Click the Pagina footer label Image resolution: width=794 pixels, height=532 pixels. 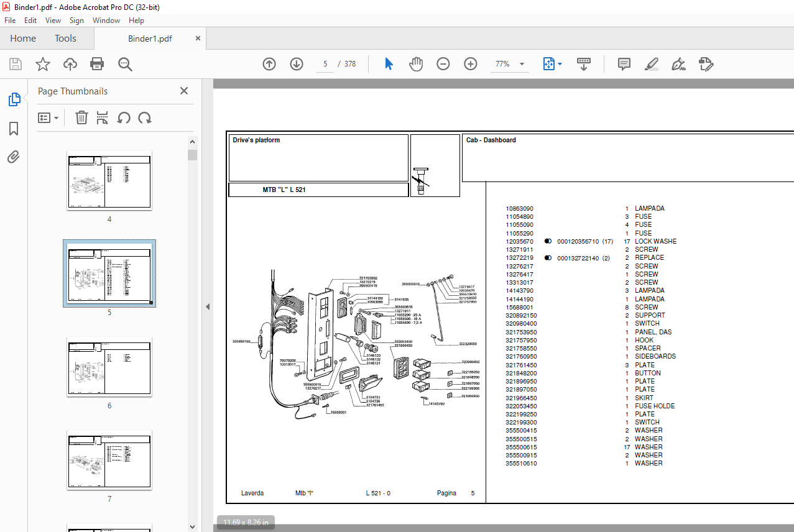point(446,493)
